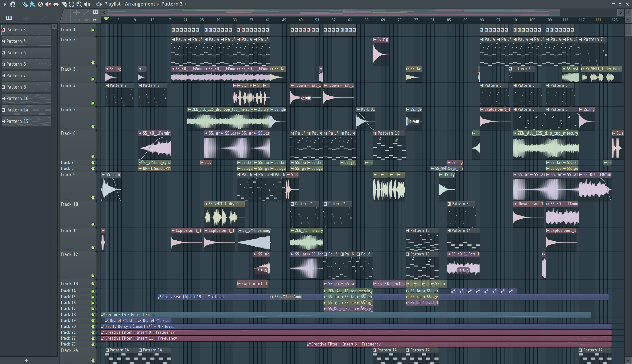Select the Playback speaker tool
The image size is (632, 364).
(x=87, y=4)
